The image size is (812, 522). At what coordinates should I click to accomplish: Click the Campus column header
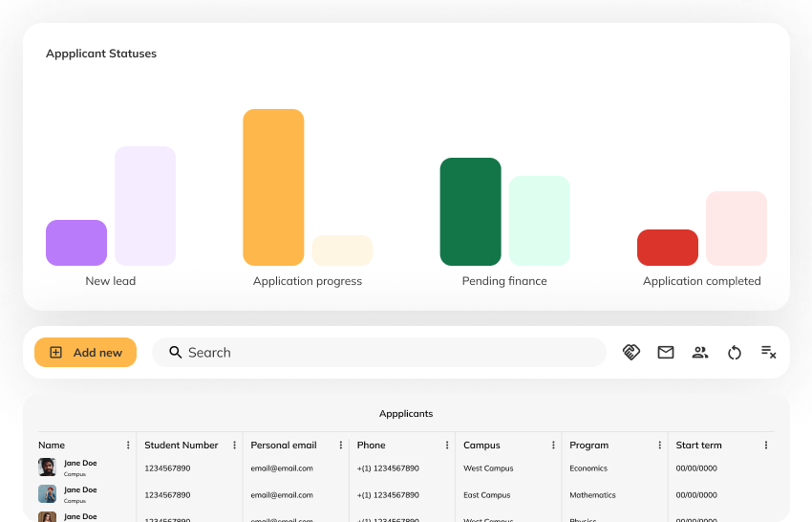point(481,446)
